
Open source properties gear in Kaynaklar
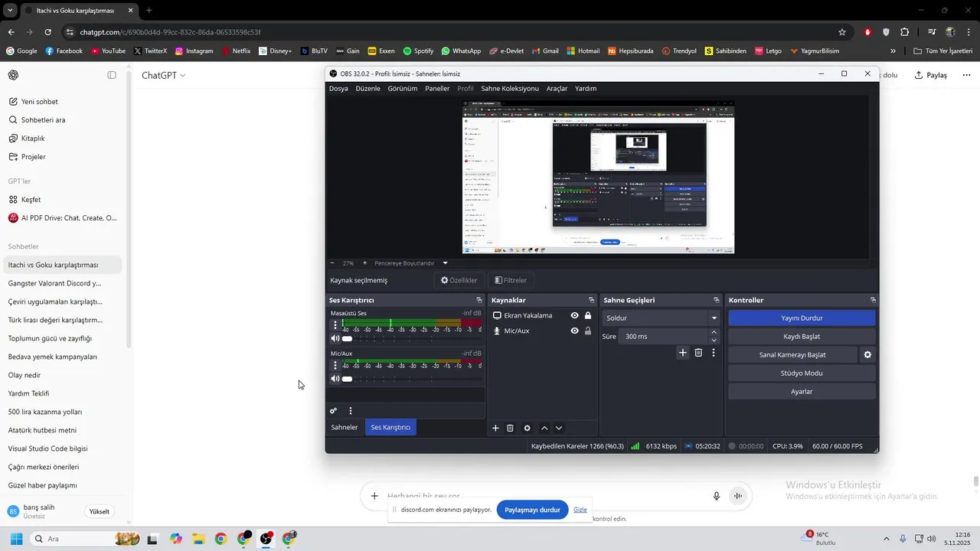tap(527, 428)
